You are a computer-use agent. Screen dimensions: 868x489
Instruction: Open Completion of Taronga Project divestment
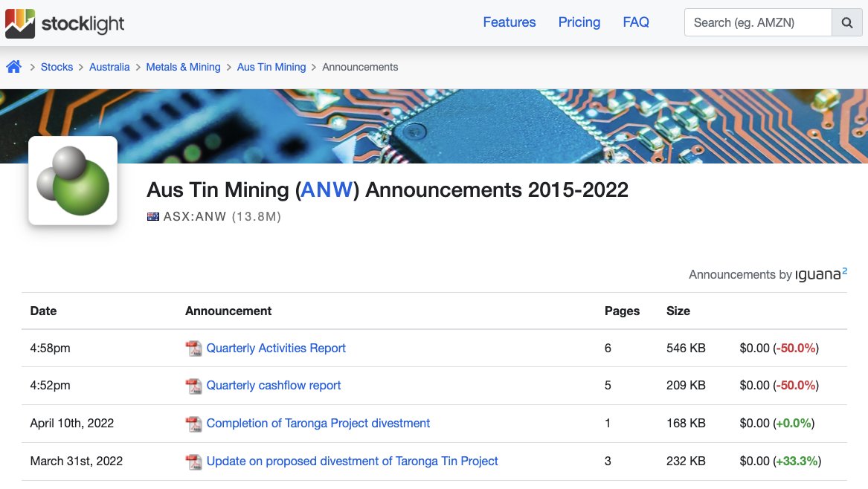click(318, 423)
